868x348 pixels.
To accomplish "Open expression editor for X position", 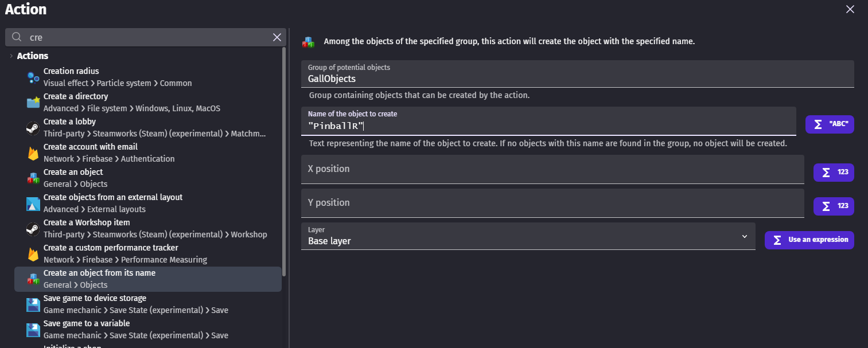I will tap(834, 173).
